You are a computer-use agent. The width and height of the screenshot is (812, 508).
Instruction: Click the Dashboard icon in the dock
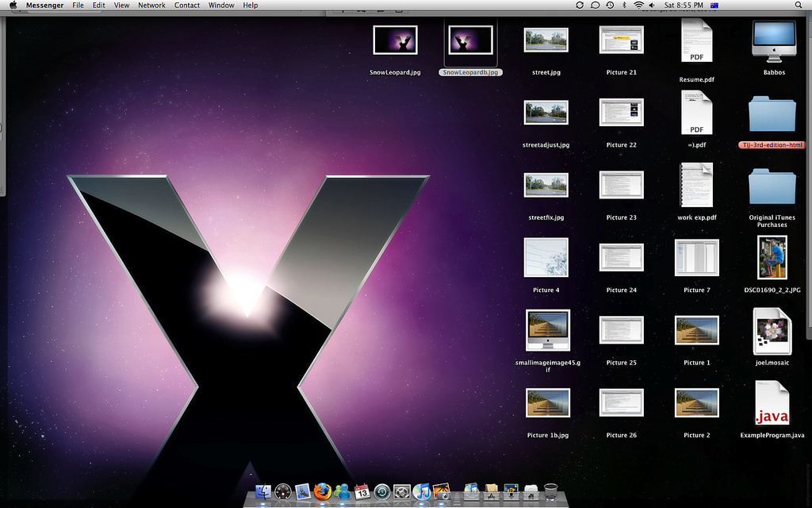pos(283,492)
